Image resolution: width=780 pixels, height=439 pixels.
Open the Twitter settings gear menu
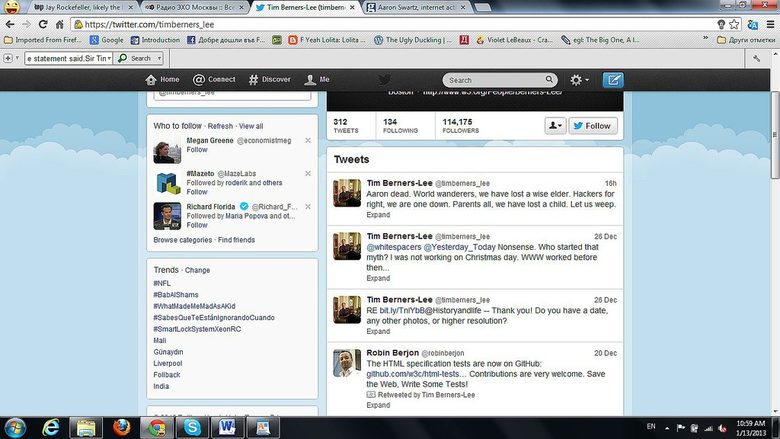pyautogui.click(x=580, y=80)
